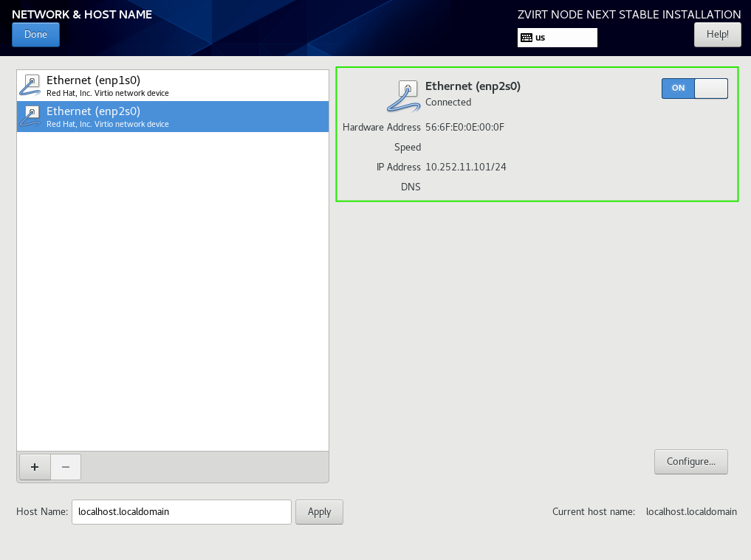Image resolution: width=751 pixels, height=560 pixels.
Task: Click NETWORK & HOST NAME title
Action: coord(82,14)
